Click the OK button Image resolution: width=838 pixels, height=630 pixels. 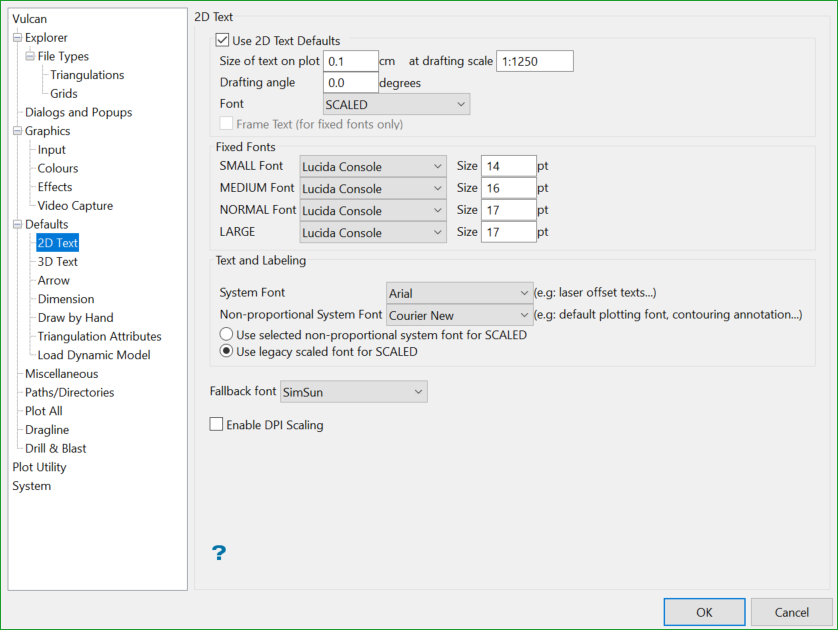[x=704, y=612]
